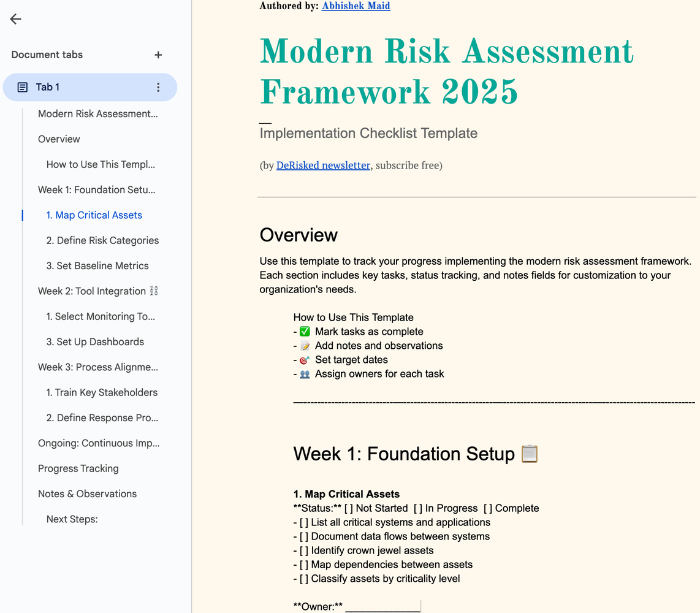Select 'Notes & Observations' outline item

(87, 493)
